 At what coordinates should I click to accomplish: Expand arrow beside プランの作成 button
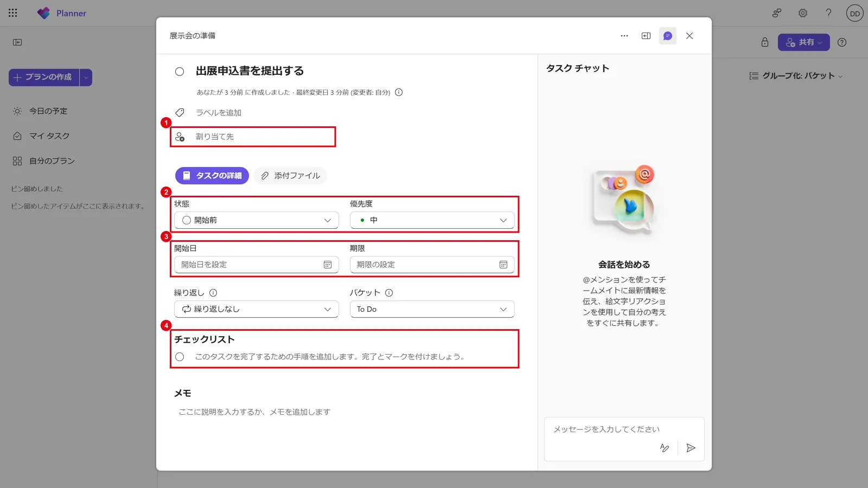86,78
